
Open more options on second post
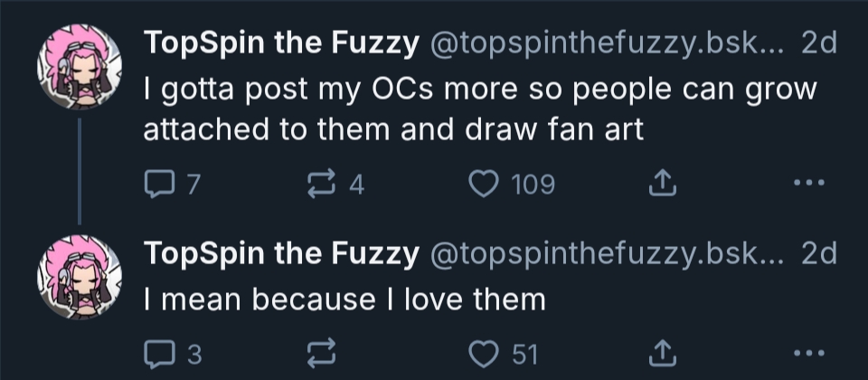(x=807, y=354)
